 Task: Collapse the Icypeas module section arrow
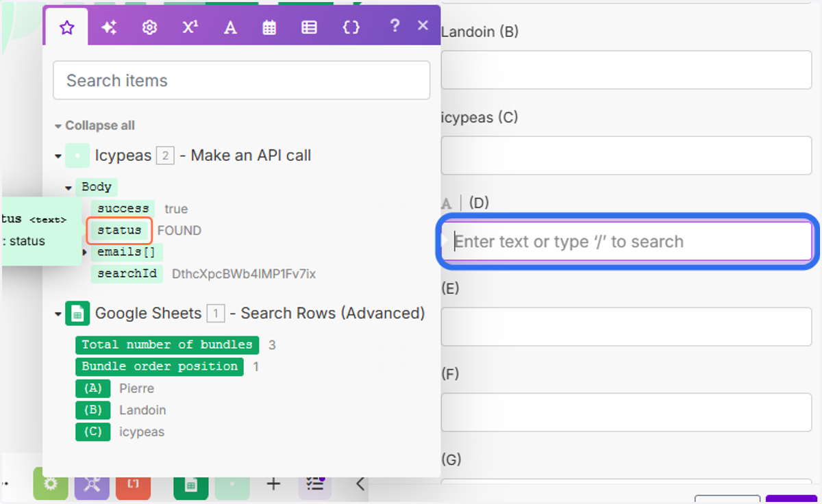pos(58,156)
